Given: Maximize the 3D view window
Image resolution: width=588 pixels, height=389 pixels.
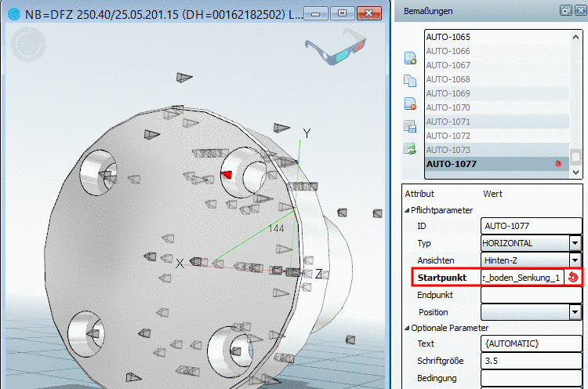Looking at the screenshot, I should click(x=342, y=14).
